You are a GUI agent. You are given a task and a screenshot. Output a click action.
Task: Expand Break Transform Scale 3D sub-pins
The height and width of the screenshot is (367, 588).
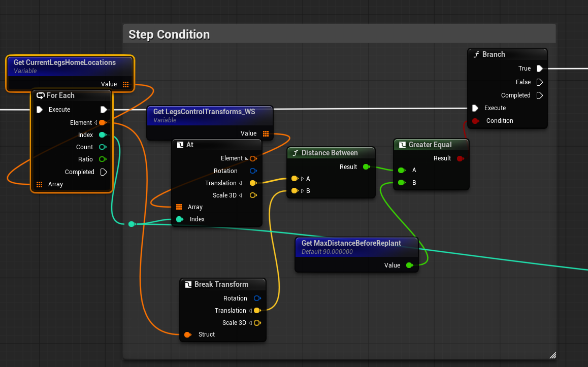coord(250,323)
